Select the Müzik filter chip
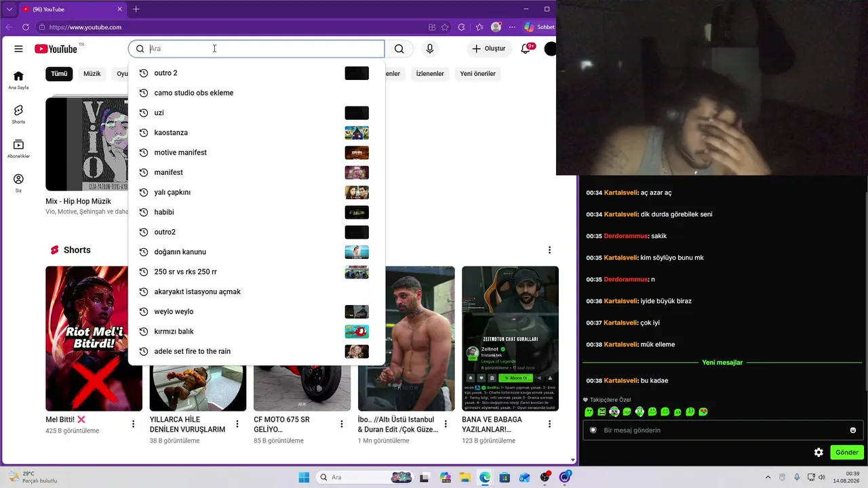The width and height of the screenshot is (868, 488). 92,74
